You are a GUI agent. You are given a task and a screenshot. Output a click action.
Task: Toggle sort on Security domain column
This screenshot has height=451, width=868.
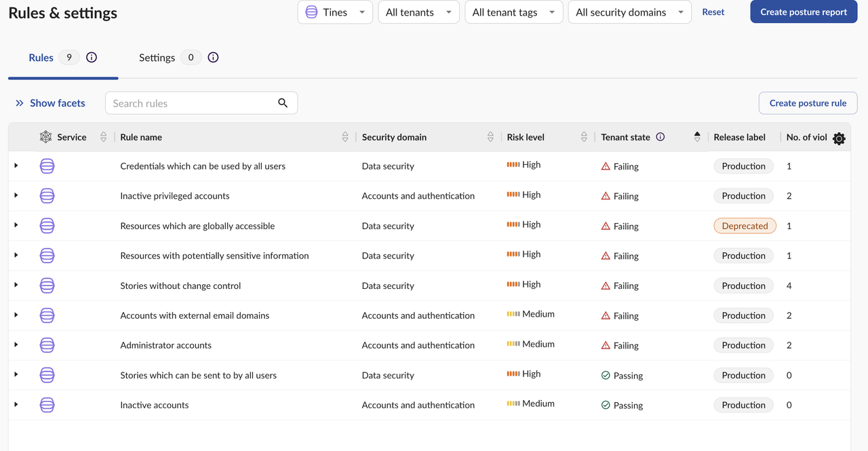tap(490, 137)
